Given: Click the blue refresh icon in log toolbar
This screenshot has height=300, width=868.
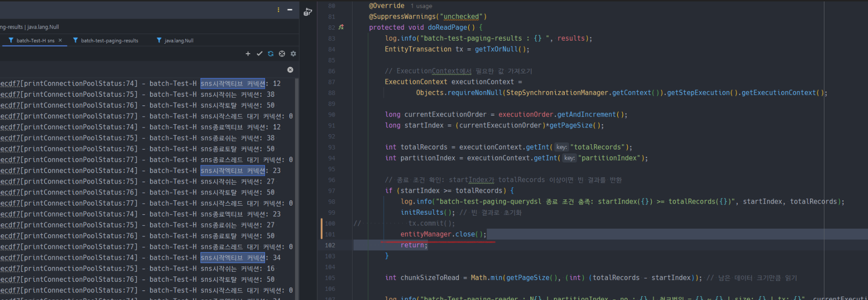Looking at the screenshot, I should pyautogui.click(x=271, y=54).
